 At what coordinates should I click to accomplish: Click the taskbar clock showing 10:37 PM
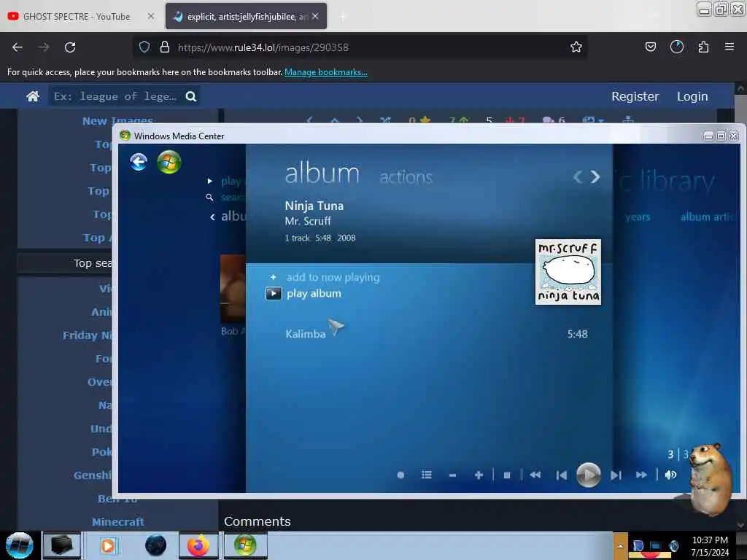point(710,545)
